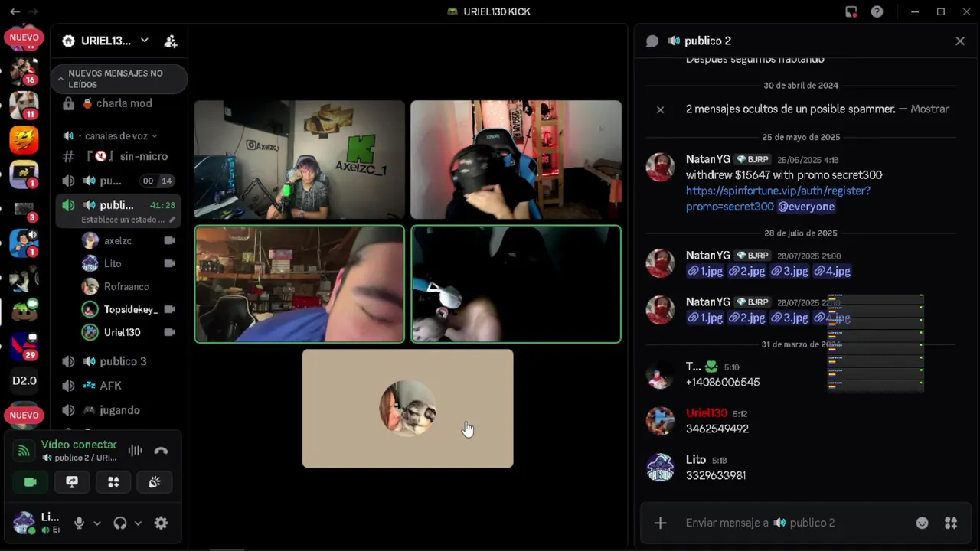Select user axelzc in voice list

pyautogui.click(x=118, y=240)
